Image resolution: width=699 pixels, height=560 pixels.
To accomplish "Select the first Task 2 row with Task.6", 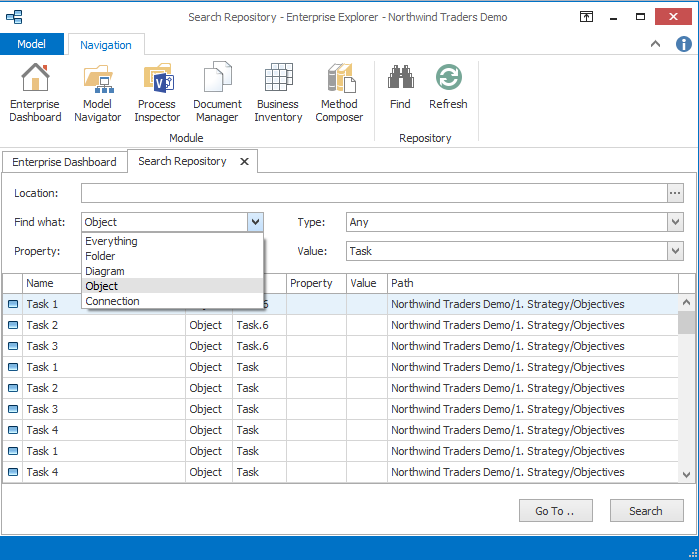I will [341, 325].
